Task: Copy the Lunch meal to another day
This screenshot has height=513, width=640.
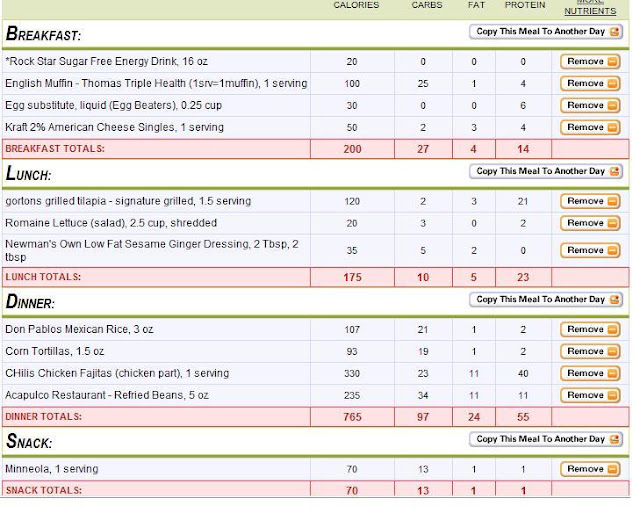Action: 546,171
